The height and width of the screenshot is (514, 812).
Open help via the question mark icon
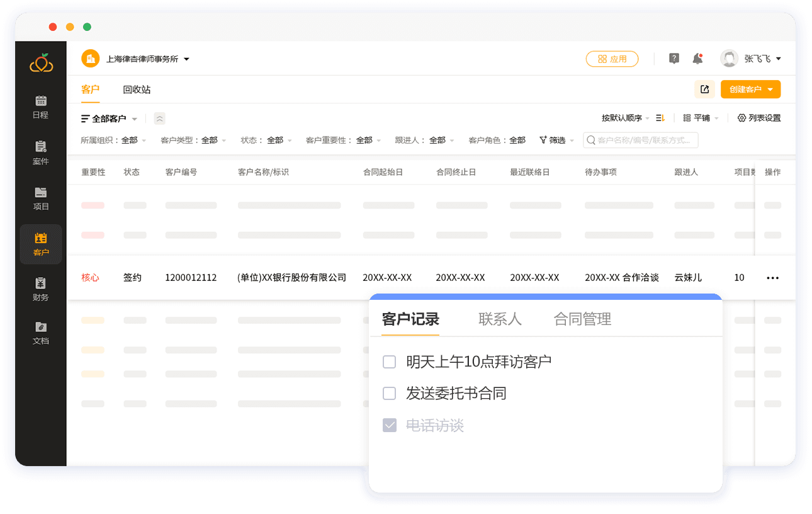(x=674, y=59)
